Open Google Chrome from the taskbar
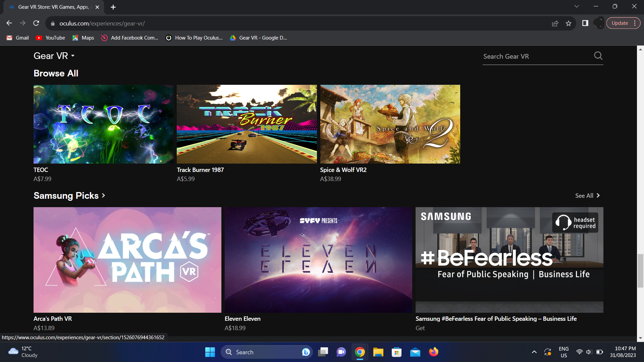 360,352
